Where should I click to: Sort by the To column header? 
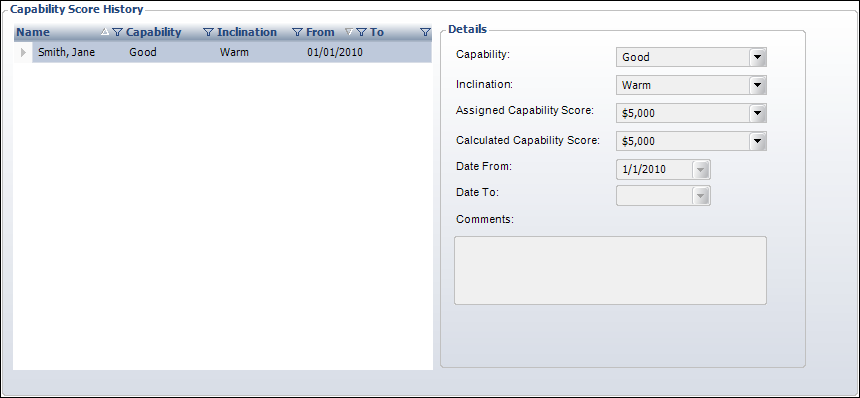point(377,32)
